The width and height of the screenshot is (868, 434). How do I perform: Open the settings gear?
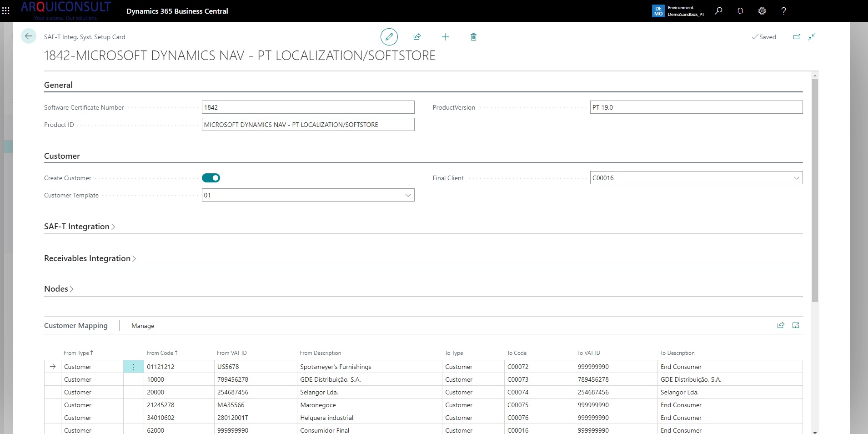click(x=762, y=11)
